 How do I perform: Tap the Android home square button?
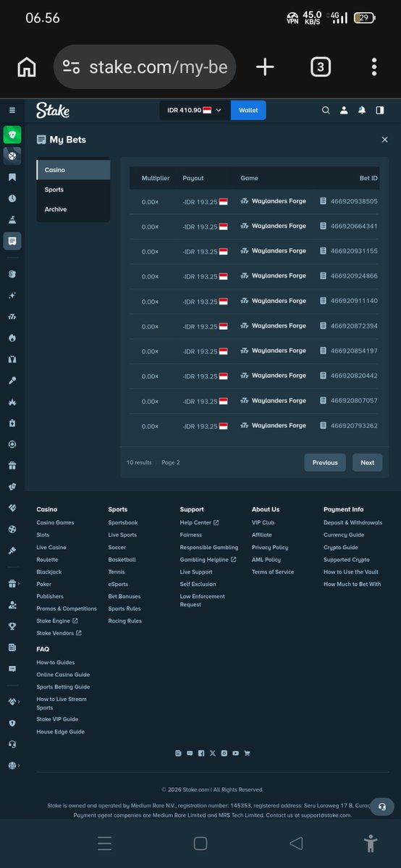point(200,843)
